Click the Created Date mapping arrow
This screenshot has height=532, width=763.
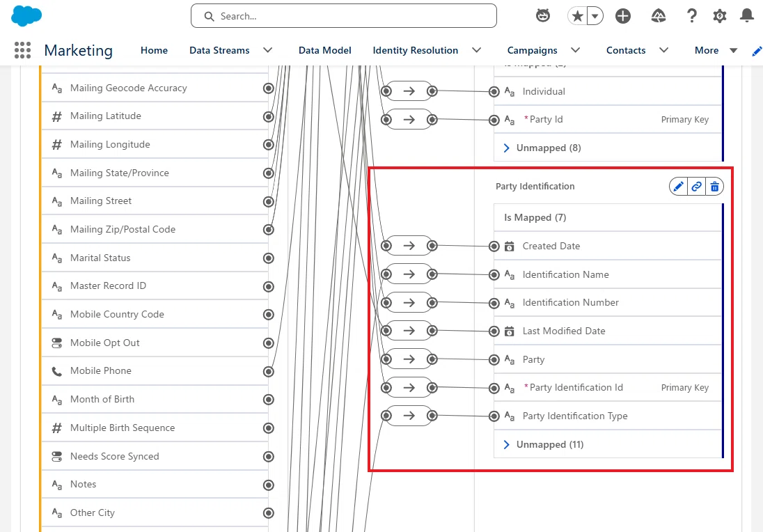[409, 246]
